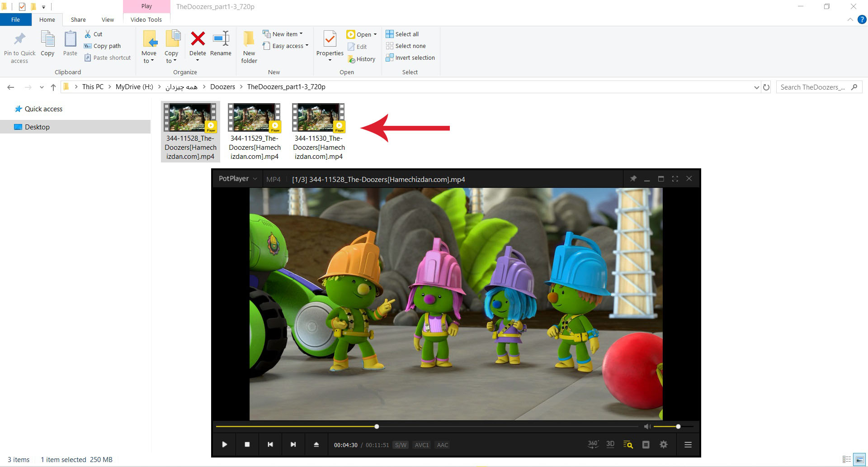Viewport: 868px width, 467px height.
Task: Toggle S/W decoder indicator
Action: click(x=401, y=445)
